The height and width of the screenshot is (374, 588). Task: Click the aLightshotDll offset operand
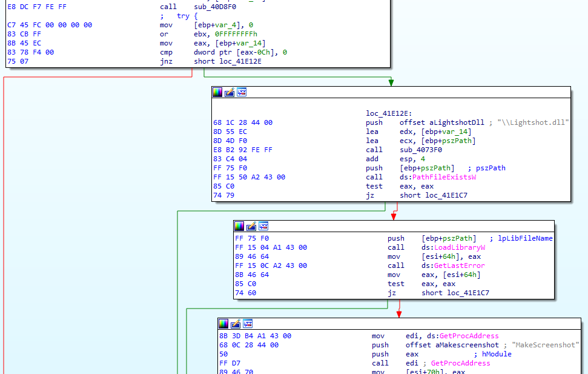pos(457,122)
